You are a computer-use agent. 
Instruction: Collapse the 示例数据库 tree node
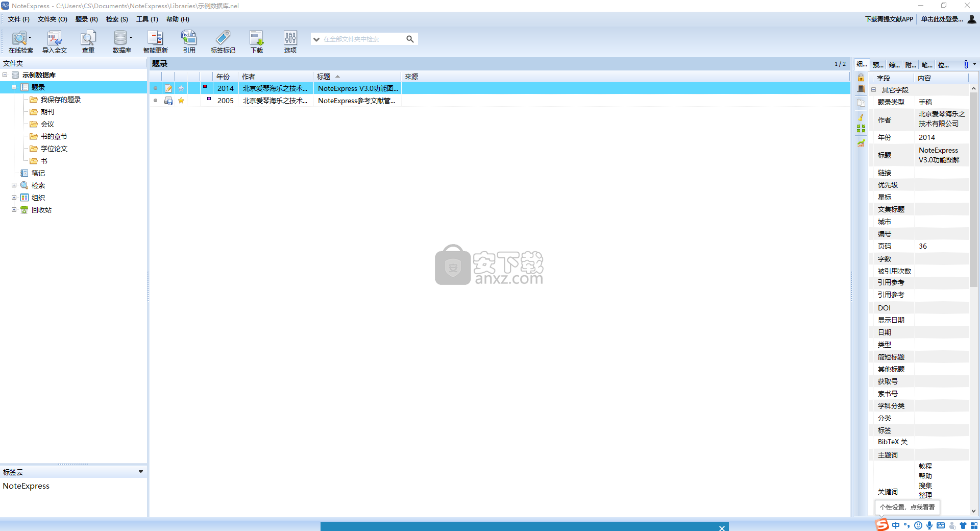click(x=5, y=75)
